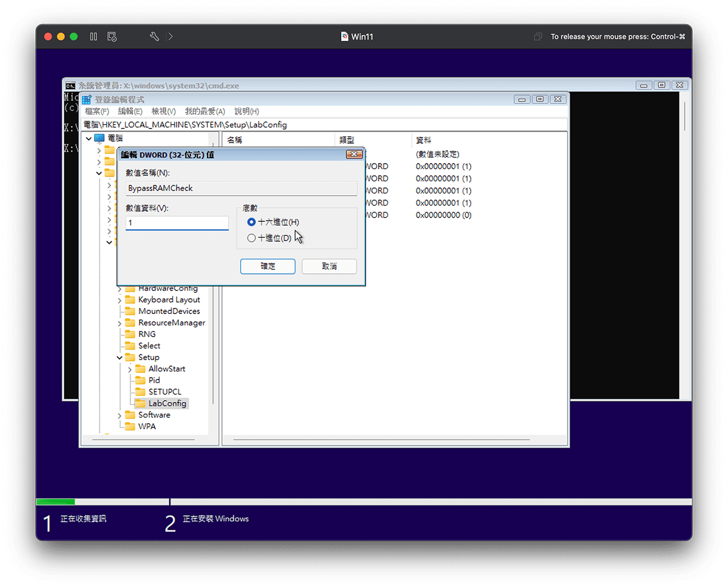Expand the Keyboard Layout tree node
Screen dimensions: 728x588
tap(119, 299)
